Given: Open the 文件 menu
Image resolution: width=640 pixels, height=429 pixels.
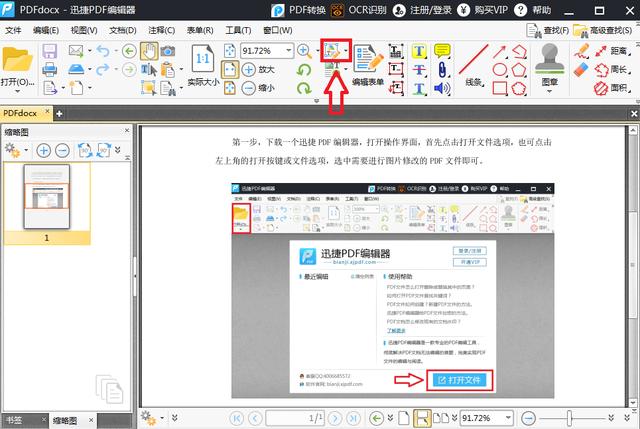Looking at the screenshot, I should pos(13,30).
